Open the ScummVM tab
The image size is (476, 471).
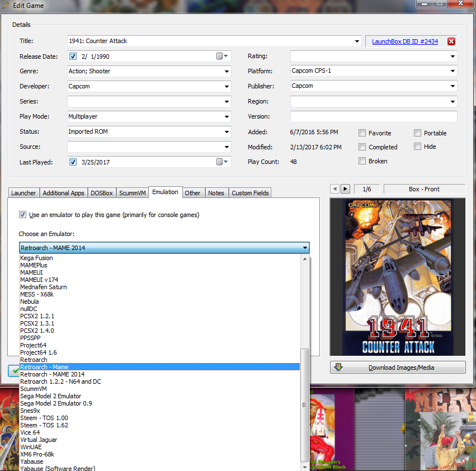pos(133,193)
